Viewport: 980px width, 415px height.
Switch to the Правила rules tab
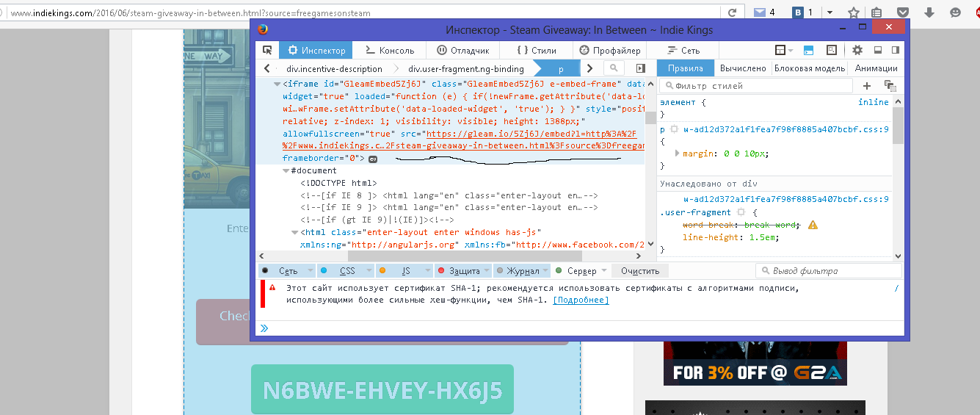(685, 68)
